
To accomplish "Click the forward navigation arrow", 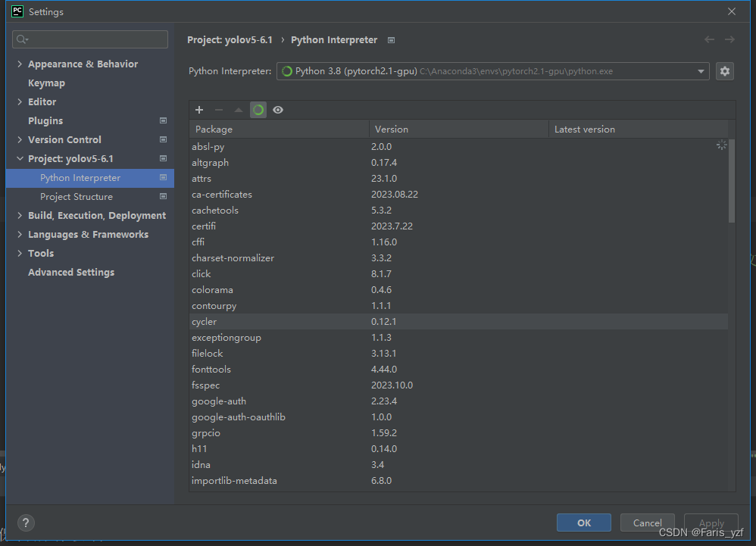I will click(x=729, y=39).
